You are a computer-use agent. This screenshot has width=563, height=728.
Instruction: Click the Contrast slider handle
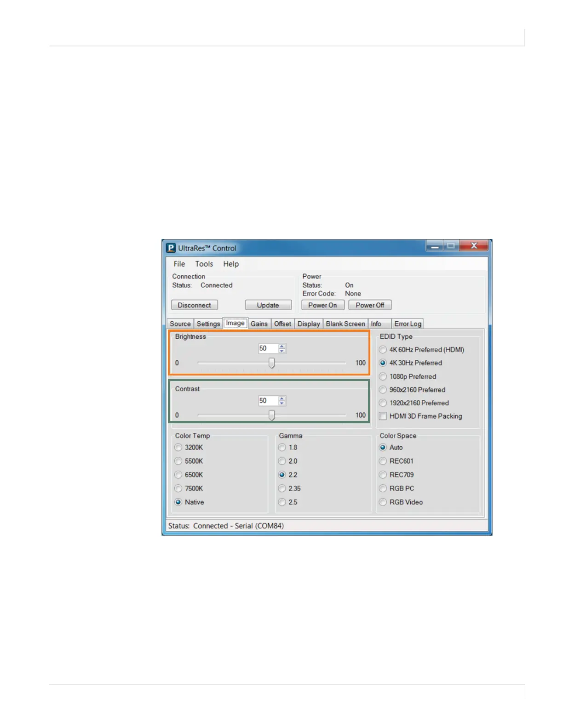(272, 415)
